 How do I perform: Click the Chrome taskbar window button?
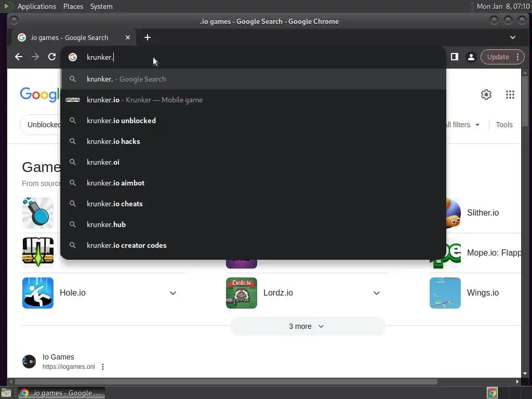(61, 393)
